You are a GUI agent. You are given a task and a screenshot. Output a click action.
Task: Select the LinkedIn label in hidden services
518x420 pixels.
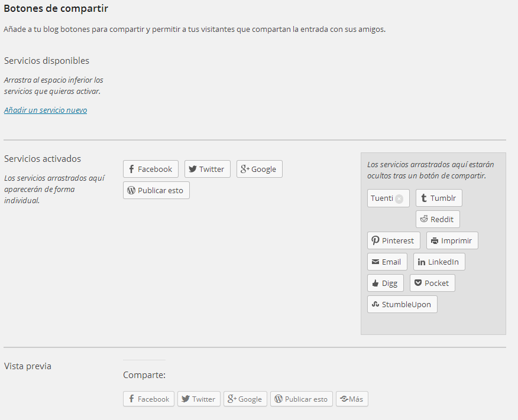(443, 262)
